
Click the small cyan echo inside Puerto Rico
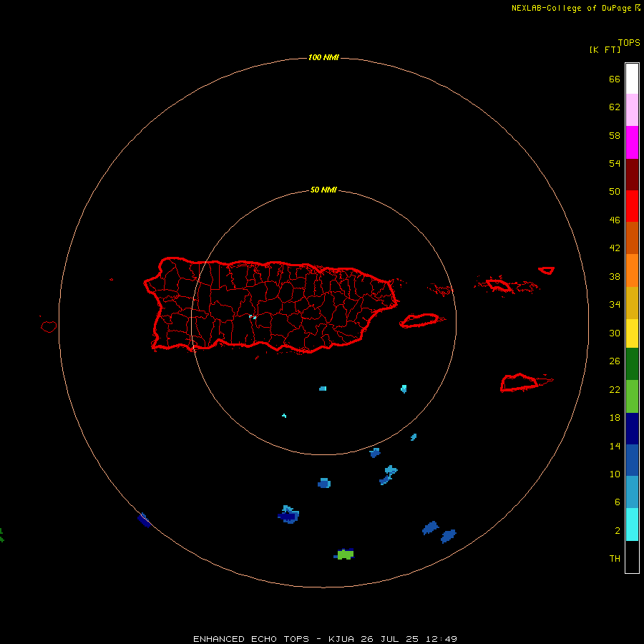[x=253, y=317]
